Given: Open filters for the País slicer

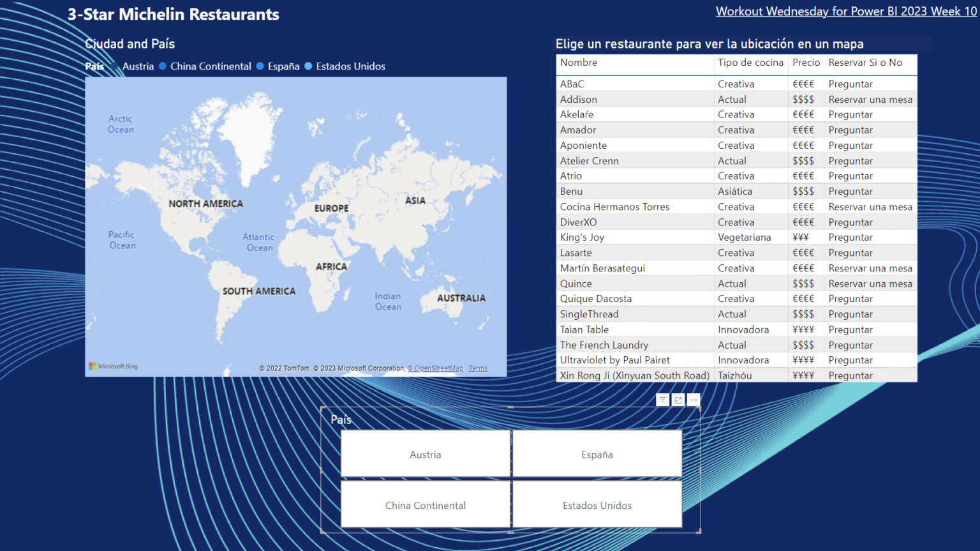Looking at the screenshot, I should pos(662,400).
